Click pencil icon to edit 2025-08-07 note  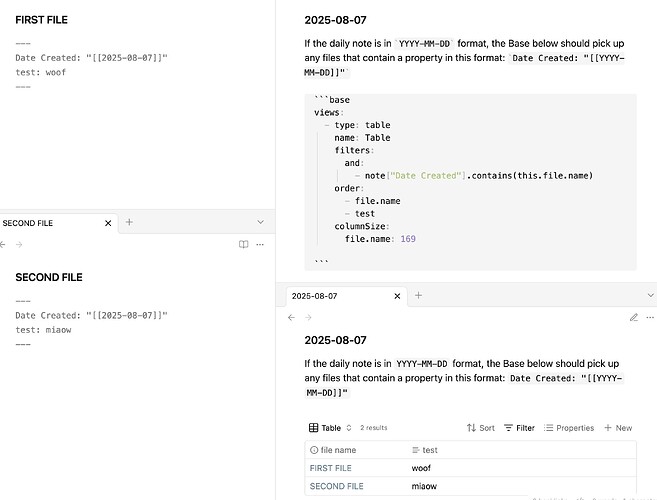click(x=633, y=317)
